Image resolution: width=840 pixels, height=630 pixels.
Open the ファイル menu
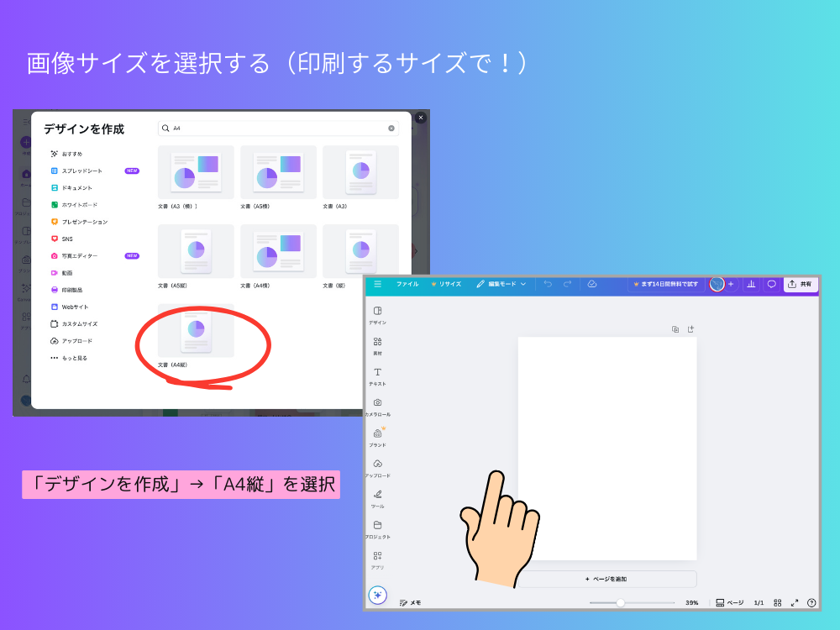407,284
